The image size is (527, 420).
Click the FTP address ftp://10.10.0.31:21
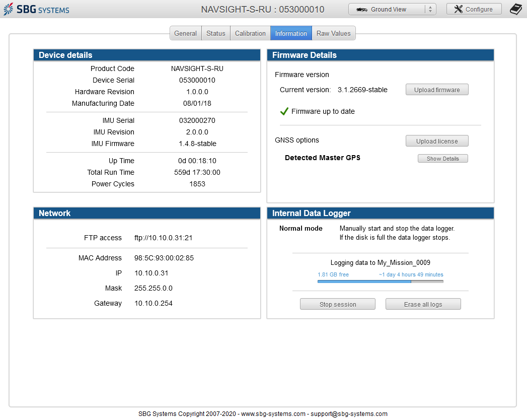164,238
